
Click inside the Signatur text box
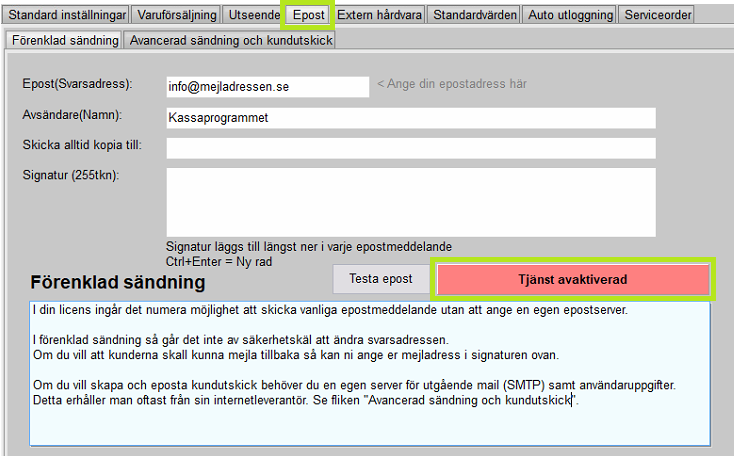pos(410,201)
